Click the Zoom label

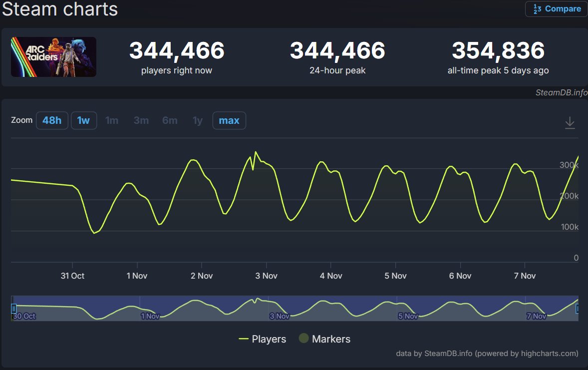(22, 120)
